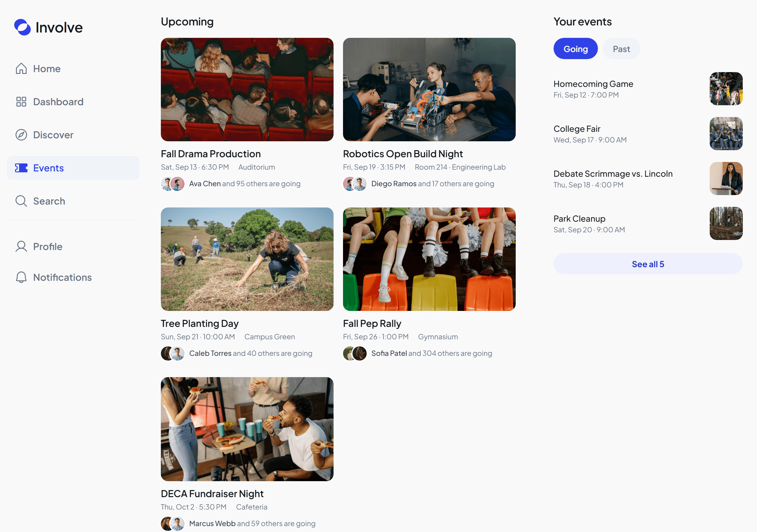This screenshot has height=532, width=757.
Task: Click the Debate Scrimmage vs. Lincoln thumbnail
Action: (x=726, y=179)
